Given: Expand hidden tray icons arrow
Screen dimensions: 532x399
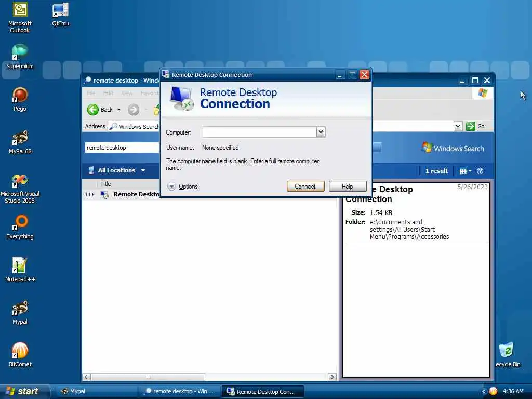Looking at the screenshot, I should tap(484, 391).
